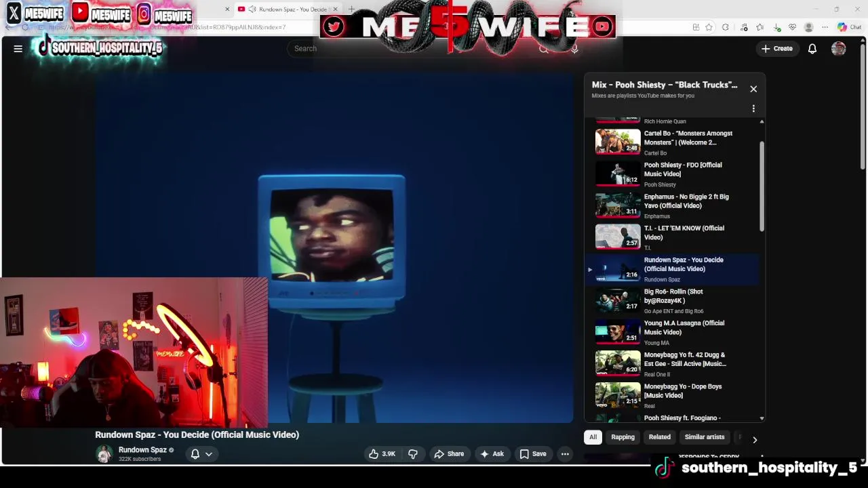Close the Rundown Spaz browser tab
The width and height of the screenshot is (868, 488).
click(x=335, y=9)
